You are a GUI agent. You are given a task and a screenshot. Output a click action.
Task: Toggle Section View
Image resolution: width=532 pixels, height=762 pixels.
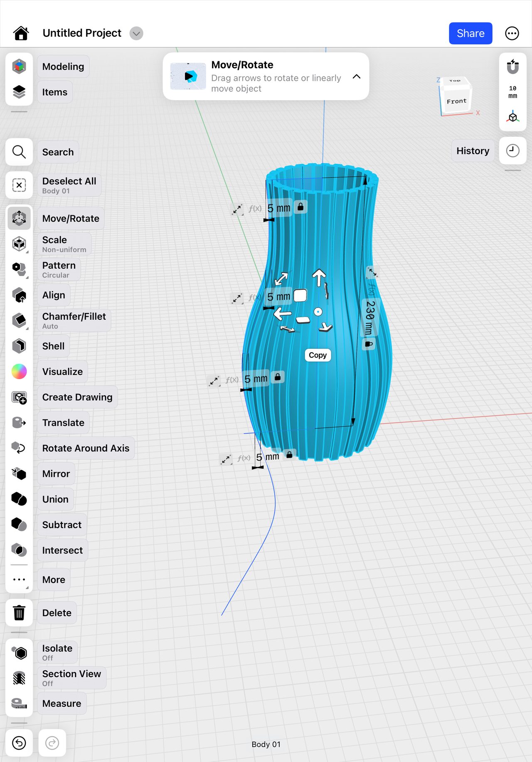pyautogui.click(x=19, y=678)
